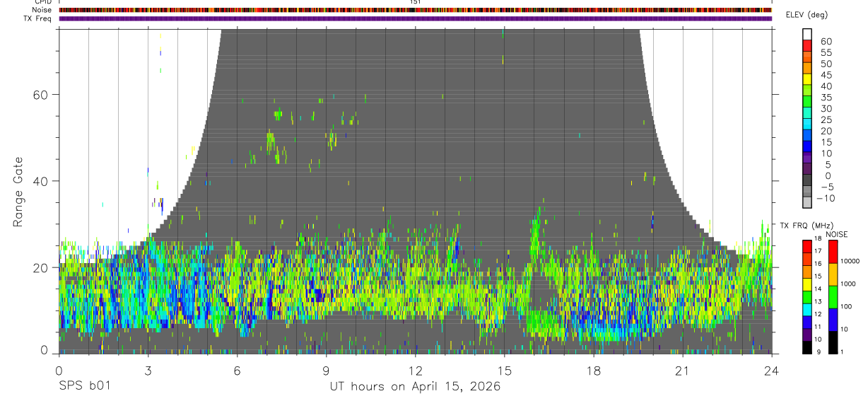Screen dimensions: 868x401
Task: Click the 'ELEV (deg)' colorbar title
Action: click(x=807, y=15)
